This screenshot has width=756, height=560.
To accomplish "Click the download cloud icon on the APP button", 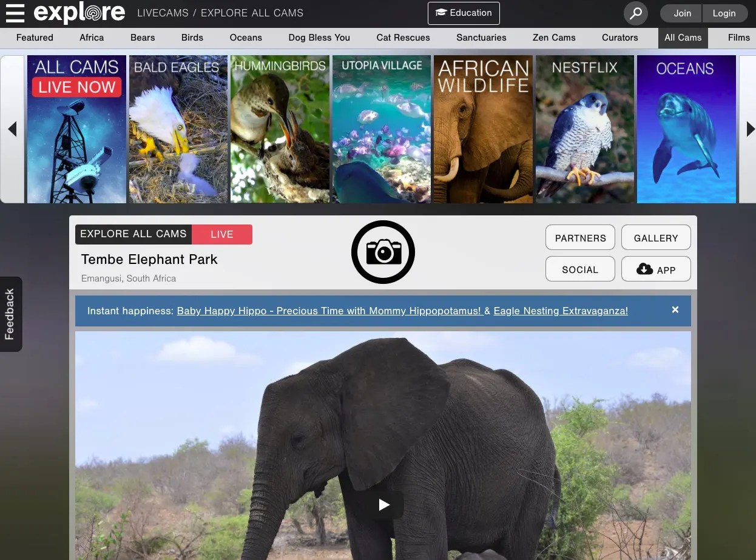I will [644, 269].
